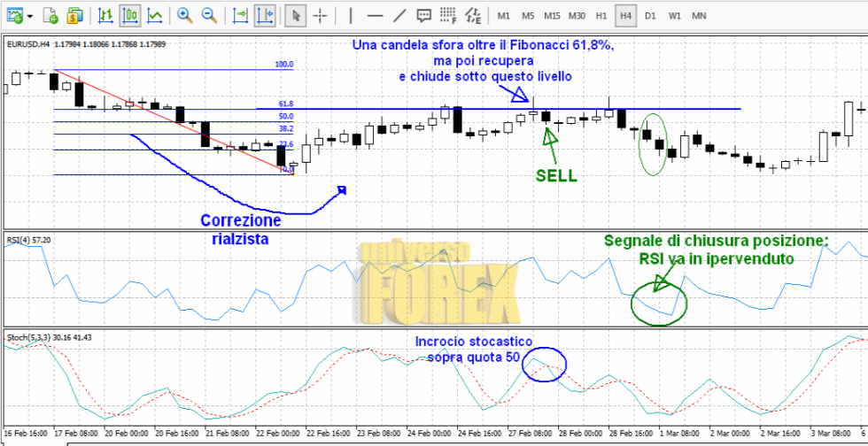The image size is (868, 446).
Task: Open the Profiles icon with dollar sign
Action: (75, 15)
